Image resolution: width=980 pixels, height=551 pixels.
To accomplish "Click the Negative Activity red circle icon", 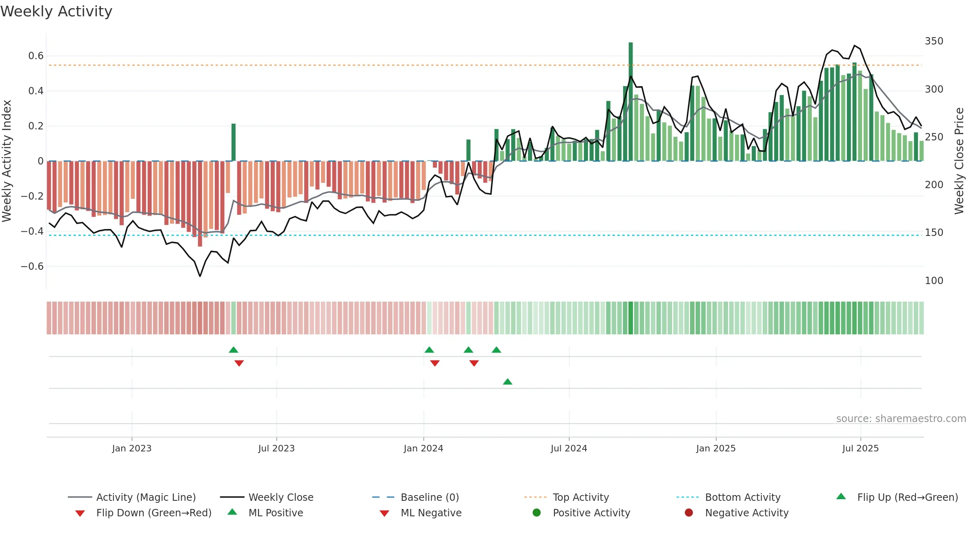I will coord(689,513).
